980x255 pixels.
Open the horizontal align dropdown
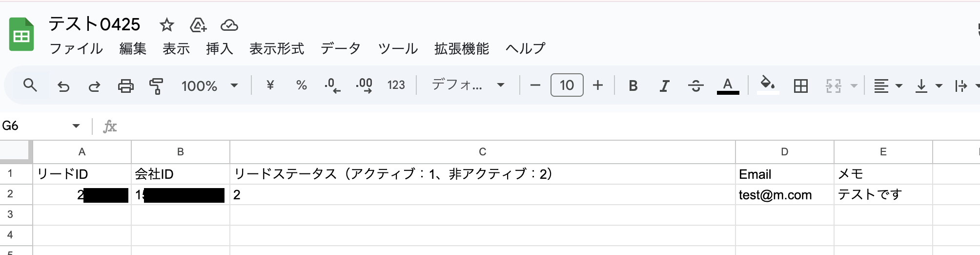click(x=887, y=86)
